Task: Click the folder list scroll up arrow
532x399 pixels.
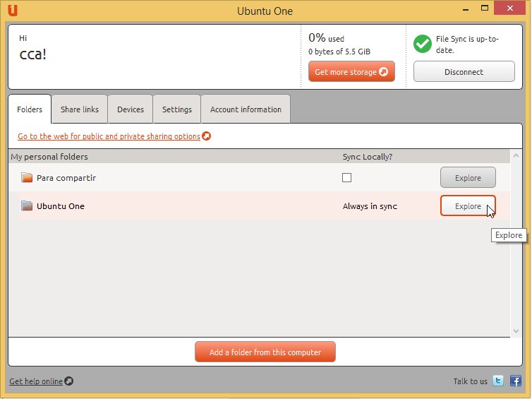Action: pyautogui.click(x=516, y=156)
